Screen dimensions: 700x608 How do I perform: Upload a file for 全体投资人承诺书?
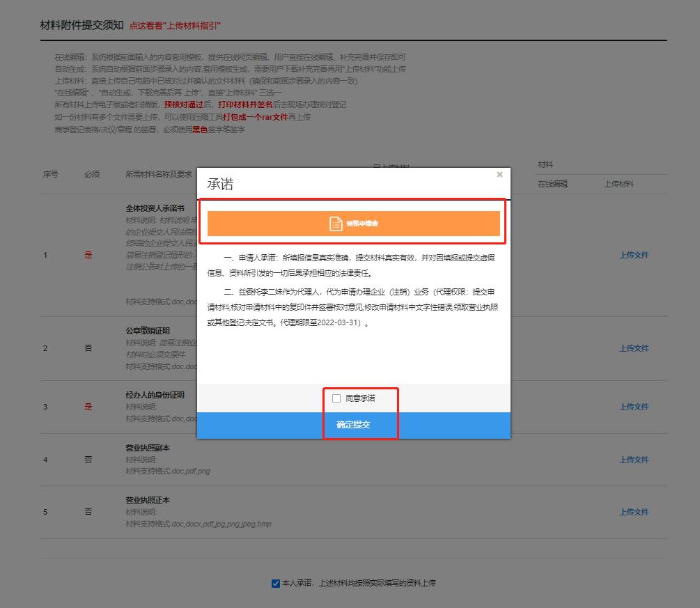coord(635,256)
